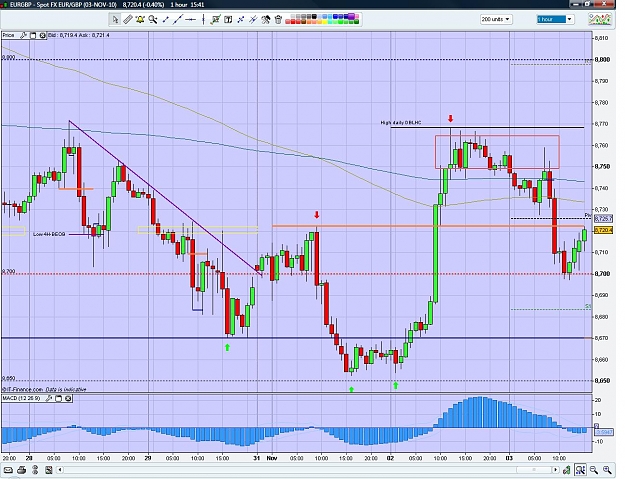Pick the bright red color swatch
The height and width of the screenshot is (479, 625).
coord(293,22)
